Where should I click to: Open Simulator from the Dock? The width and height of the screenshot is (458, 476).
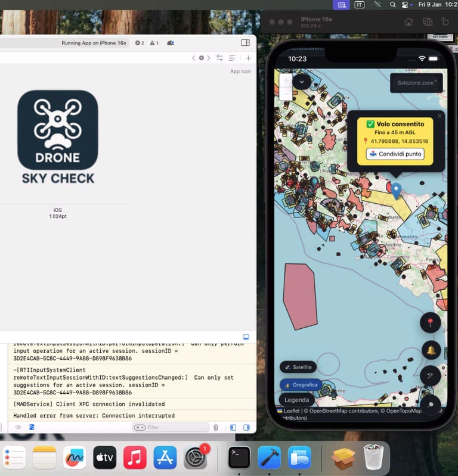[x=299, y=458]
